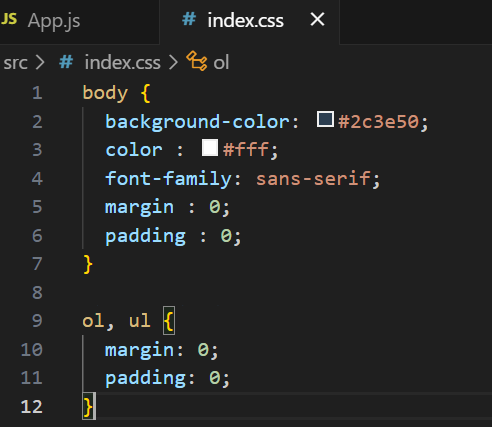The width and height of the screenshot is (492, 427).
Task: Click the JS file icon on App.js tab
Action: pyautogui.click(x=9, y=19)
